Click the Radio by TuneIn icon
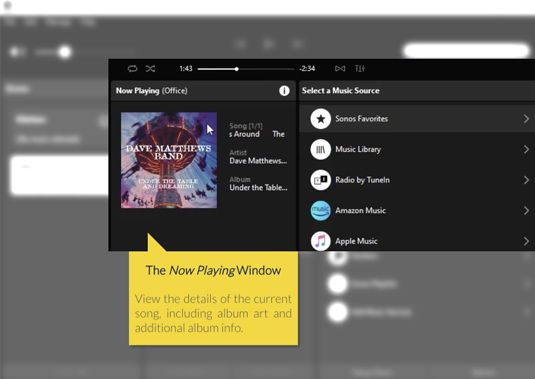Image resolution: width=535 pixels, height=379 pixels. [320, 180]
